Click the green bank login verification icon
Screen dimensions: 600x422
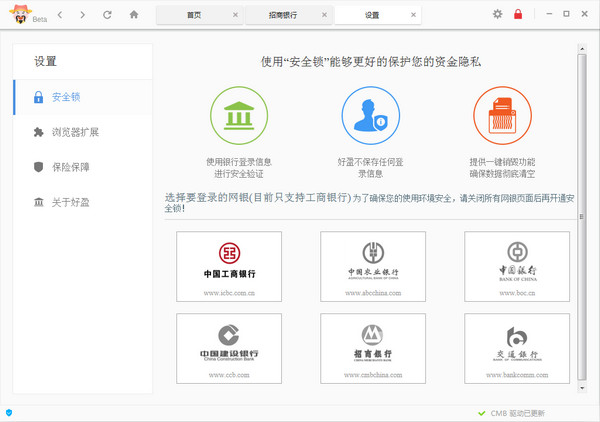point(239,116)
